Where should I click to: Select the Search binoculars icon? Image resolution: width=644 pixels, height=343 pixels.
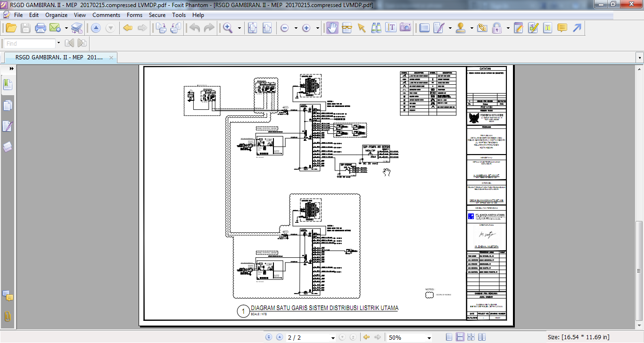tap(376, 28)
